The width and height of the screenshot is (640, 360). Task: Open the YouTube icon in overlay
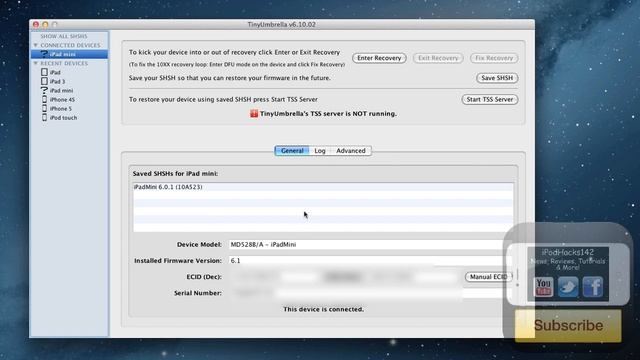(543, 287)
